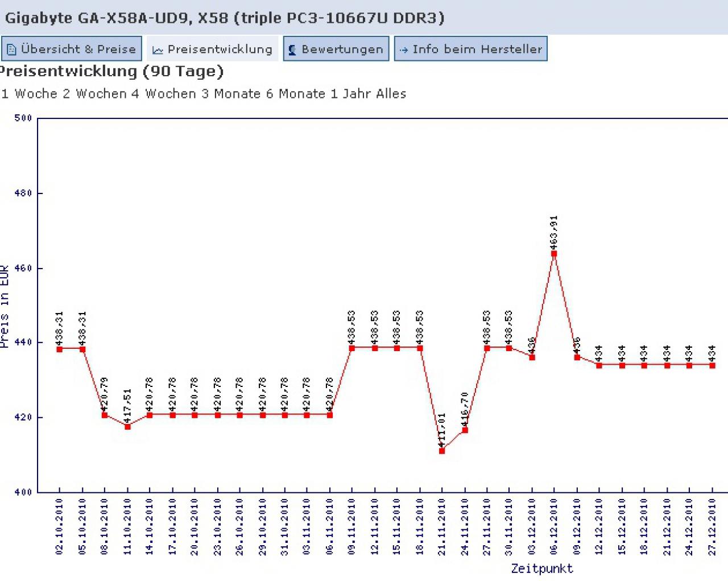Select the Preisentwicklung tab
This screenshot has width=728, height=581.
(x=213, y=49)
